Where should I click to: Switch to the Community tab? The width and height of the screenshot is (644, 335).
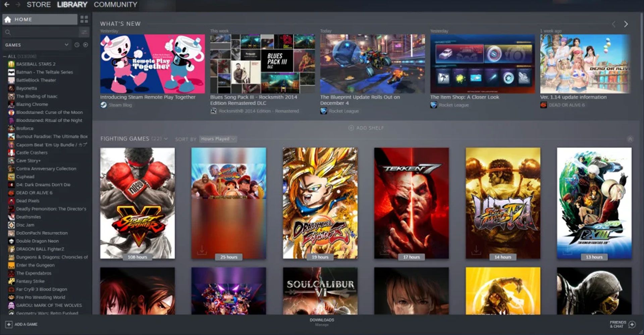click(115, 5)
